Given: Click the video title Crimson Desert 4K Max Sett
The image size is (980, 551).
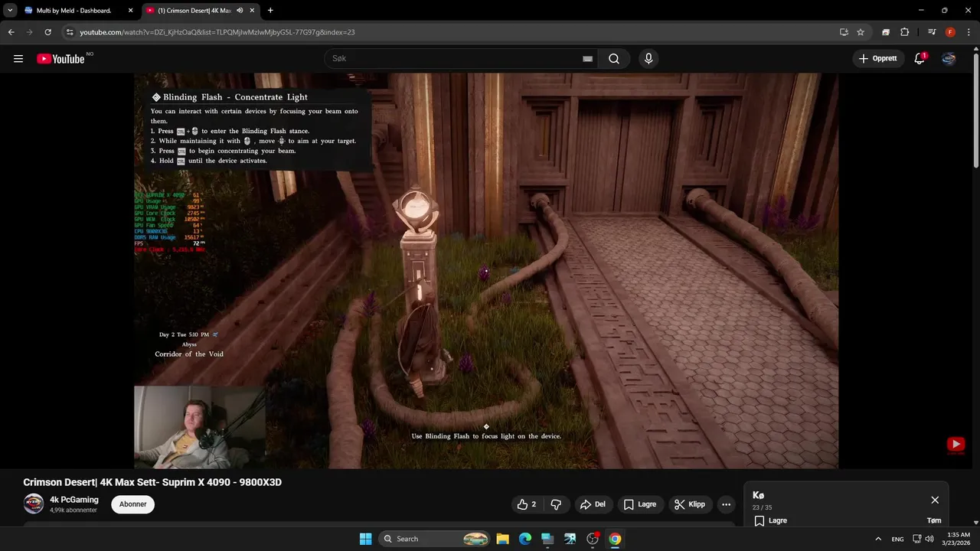Looking at the screenshot, I should [152, 482].
